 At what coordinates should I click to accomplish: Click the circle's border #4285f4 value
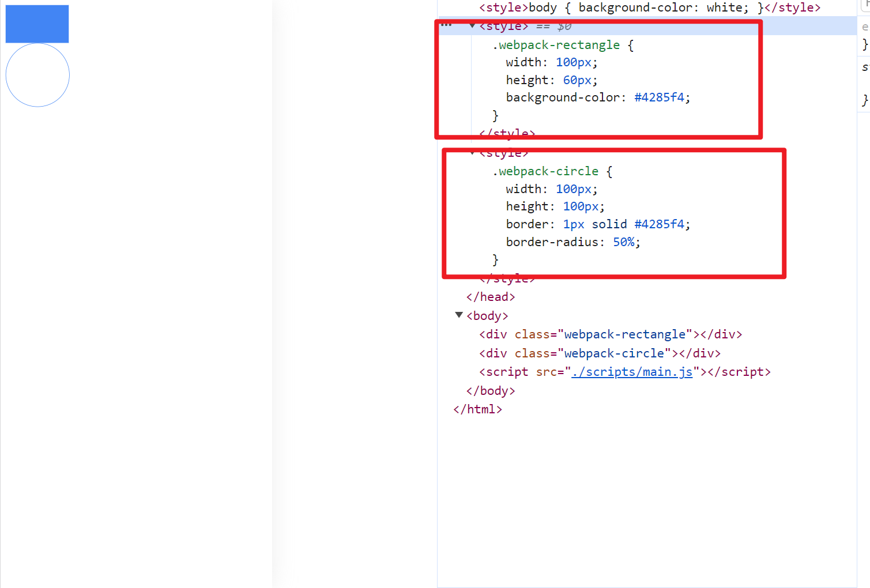click(x=659, y=224)
